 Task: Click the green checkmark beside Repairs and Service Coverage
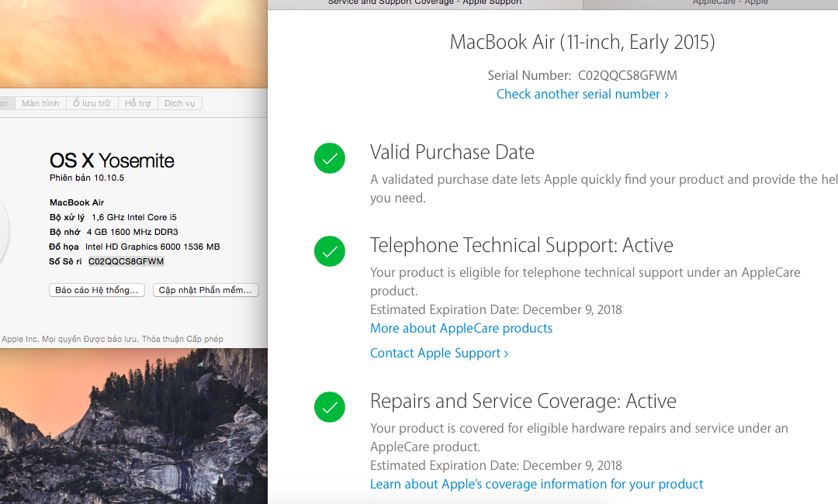click(329, 407)
